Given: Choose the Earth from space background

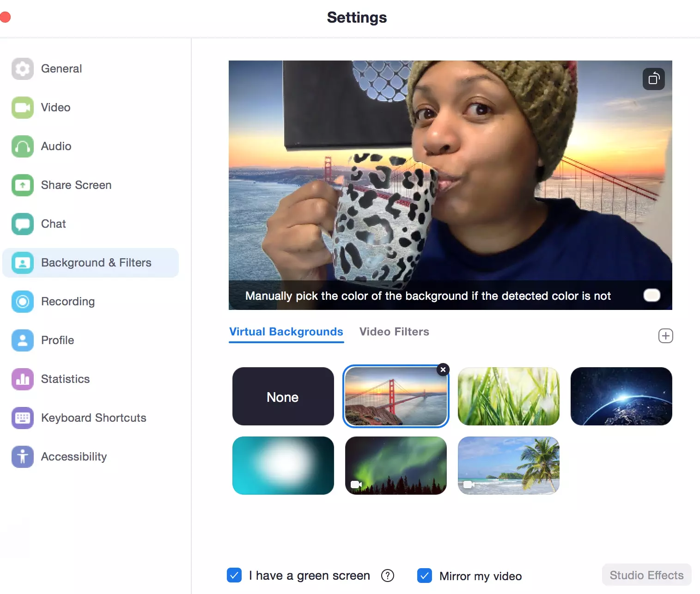Looking at the screenshot, I should tap(621, 396).
